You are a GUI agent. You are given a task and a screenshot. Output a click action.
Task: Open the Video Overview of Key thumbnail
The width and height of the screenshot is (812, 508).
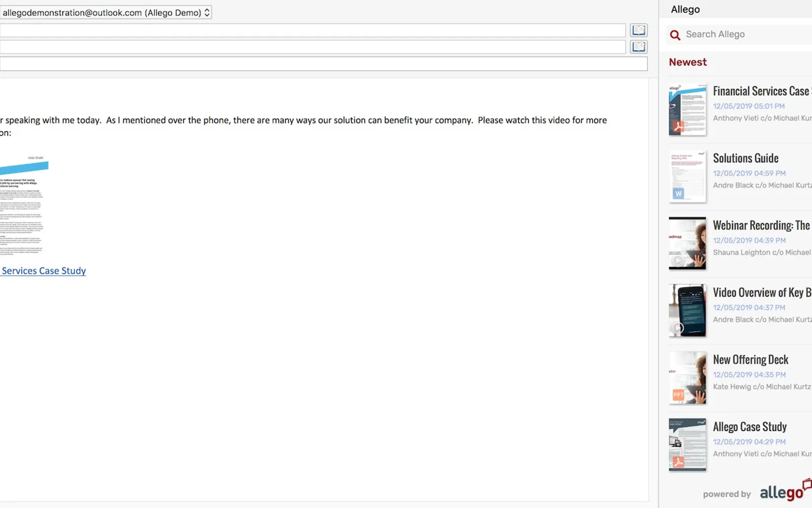688,310
